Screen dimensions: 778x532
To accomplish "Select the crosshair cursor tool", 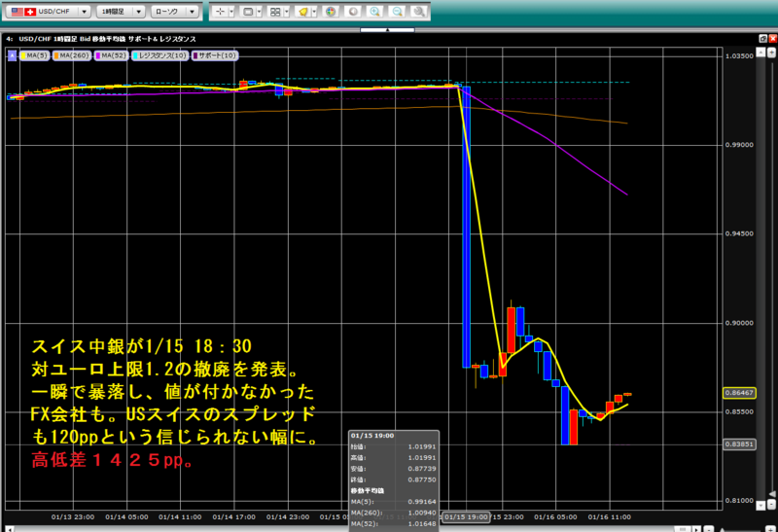I will [220, 12].
